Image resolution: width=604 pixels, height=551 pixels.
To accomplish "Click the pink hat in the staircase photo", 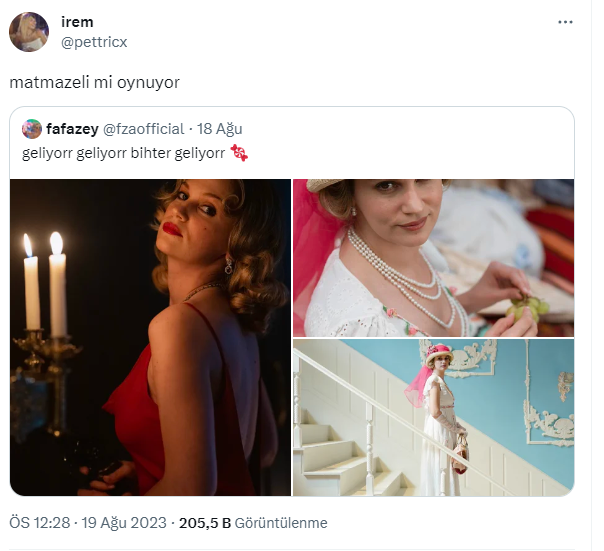I will tap(439, 352).
